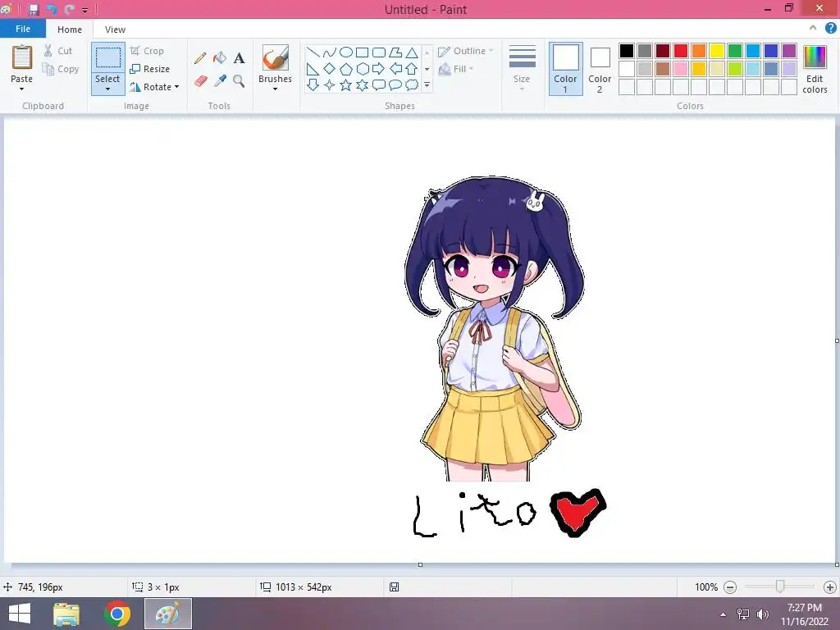Screen dimensions: 840x630
Task: Click the canvas bottom-center resize handle
Action: [x=421, y=564]
